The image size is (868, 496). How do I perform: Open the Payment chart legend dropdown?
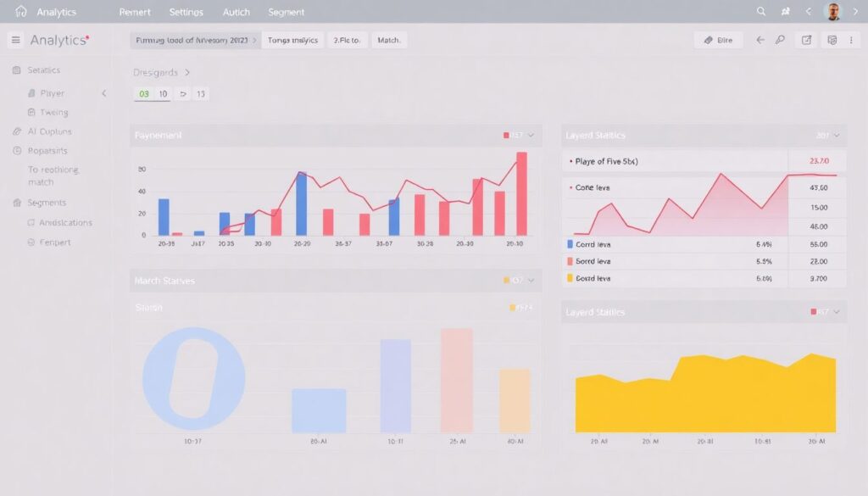tap(531, 135)
